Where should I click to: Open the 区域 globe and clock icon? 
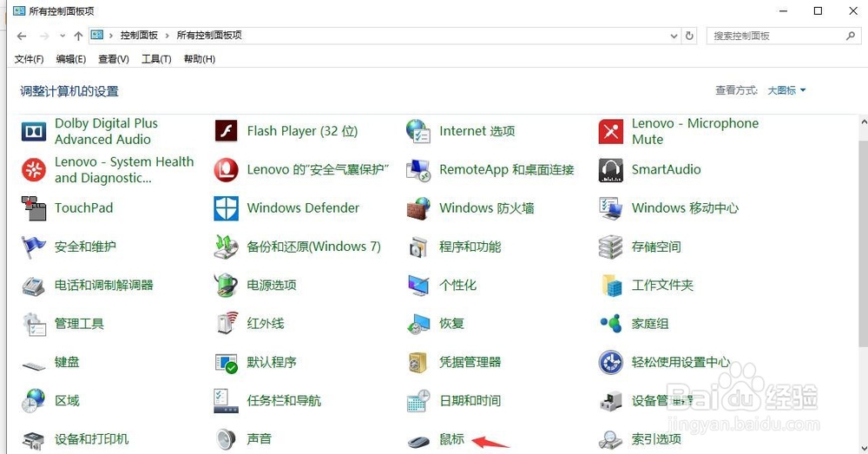pyautogui.click(x=34, y=401)
